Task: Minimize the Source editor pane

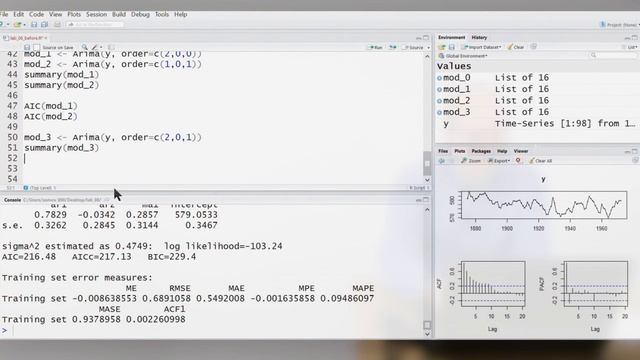Action: click(x=418, y=38)
